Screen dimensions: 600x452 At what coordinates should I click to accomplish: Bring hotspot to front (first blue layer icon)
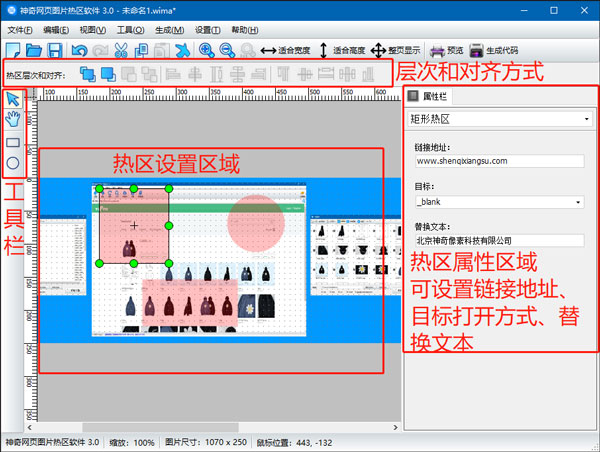click(88, 74)
